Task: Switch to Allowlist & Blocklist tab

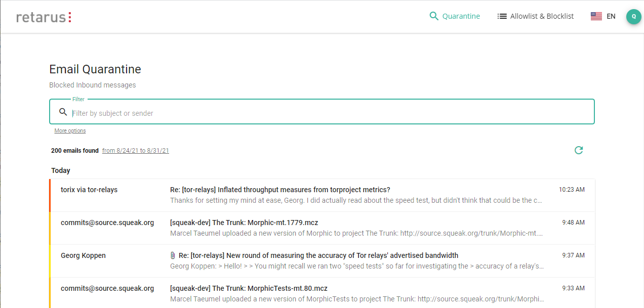Action: [542, 16]
